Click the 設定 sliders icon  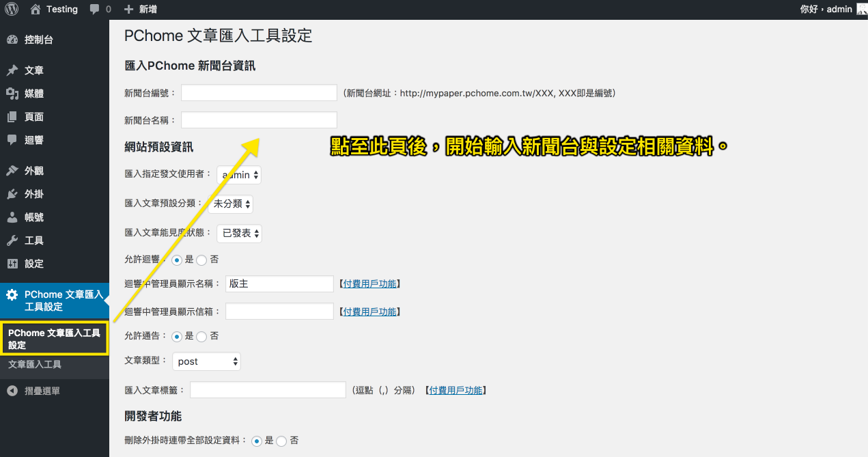tap(12, 264)
